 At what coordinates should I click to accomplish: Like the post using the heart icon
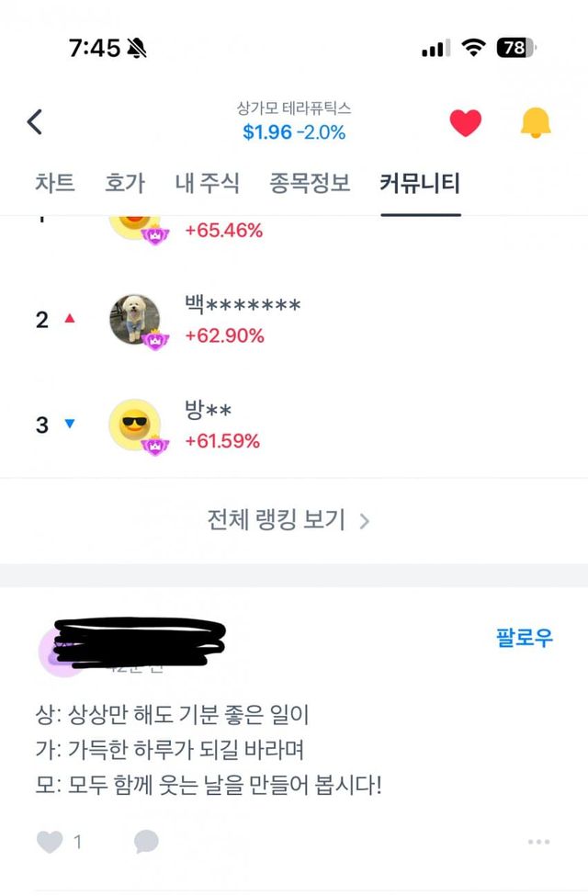pos(48,840)
